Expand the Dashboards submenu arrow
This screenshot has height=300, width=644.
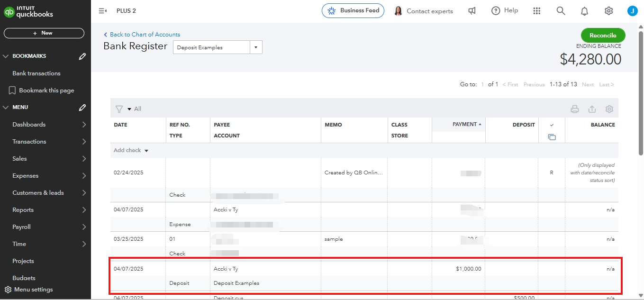(84, 125)
